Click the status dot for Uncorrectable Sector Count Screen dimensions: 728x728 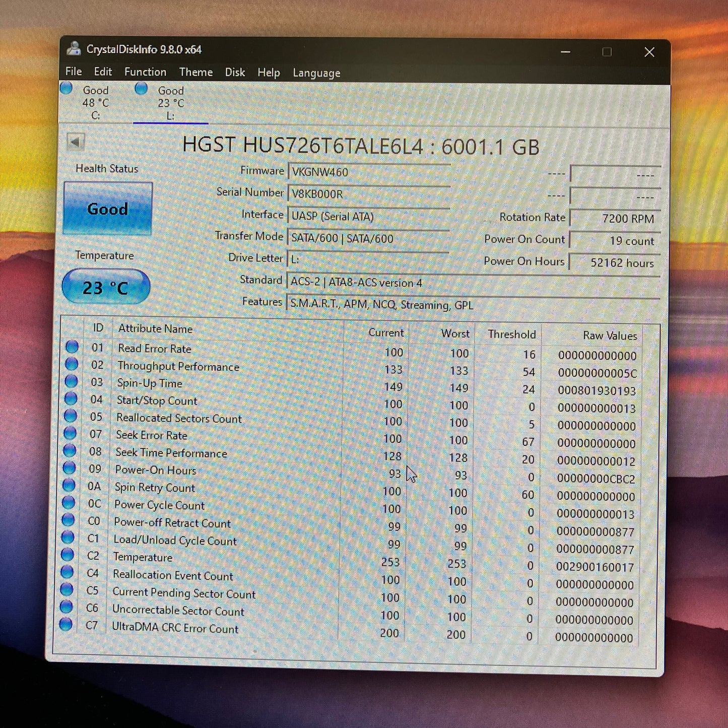click(x=66, y=606)
